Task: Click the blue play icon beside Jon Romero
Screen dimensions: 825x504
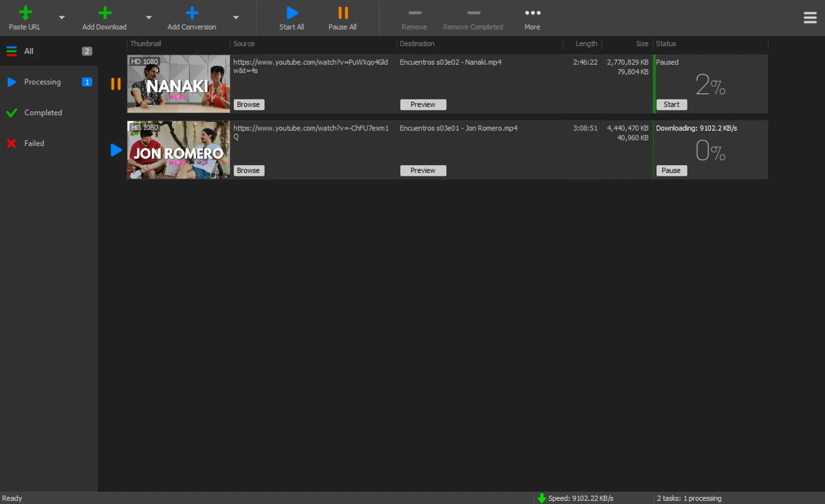Action: pos(116,150)
